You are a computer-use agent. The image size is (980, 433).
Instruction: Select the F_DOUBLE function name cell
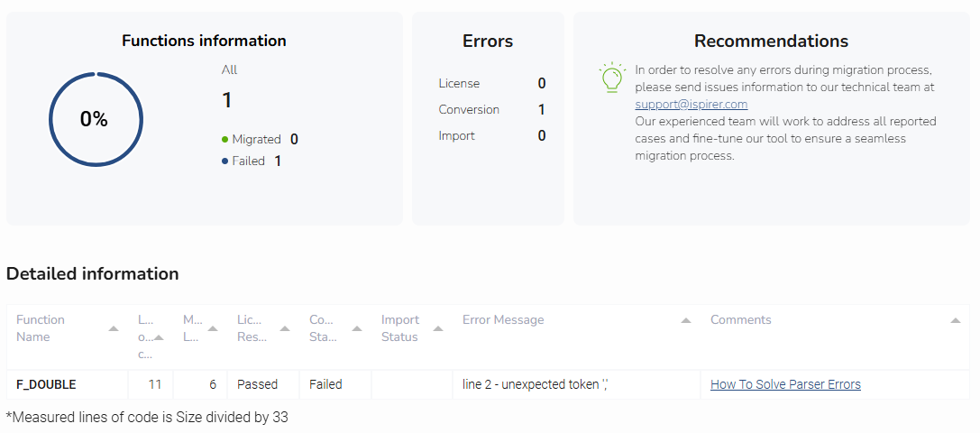(46, 384)
